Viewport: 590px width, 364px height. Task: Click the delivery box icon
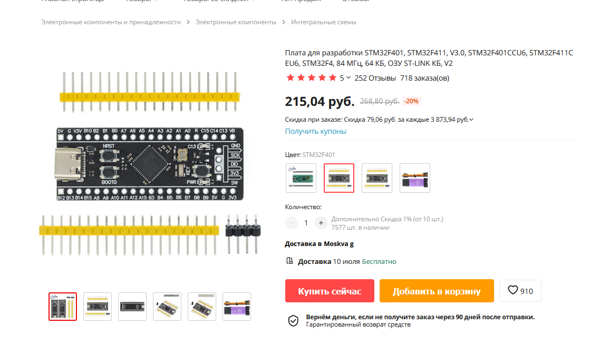289,261
